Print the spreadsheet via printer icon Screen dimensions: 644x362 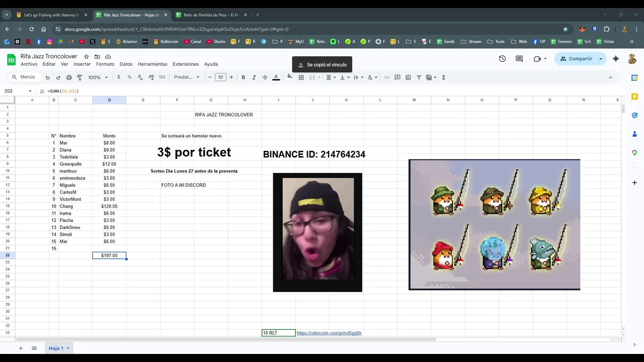[69, 77]
